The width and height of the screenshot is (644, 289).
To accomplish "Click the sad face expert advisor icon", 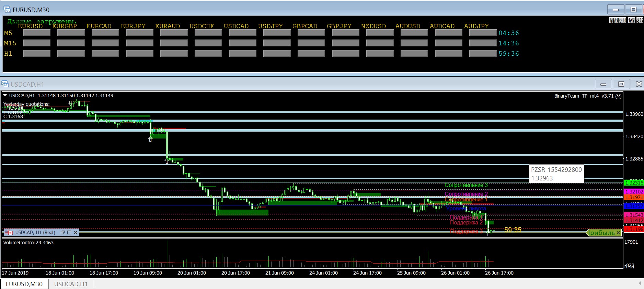I will 619,97.
